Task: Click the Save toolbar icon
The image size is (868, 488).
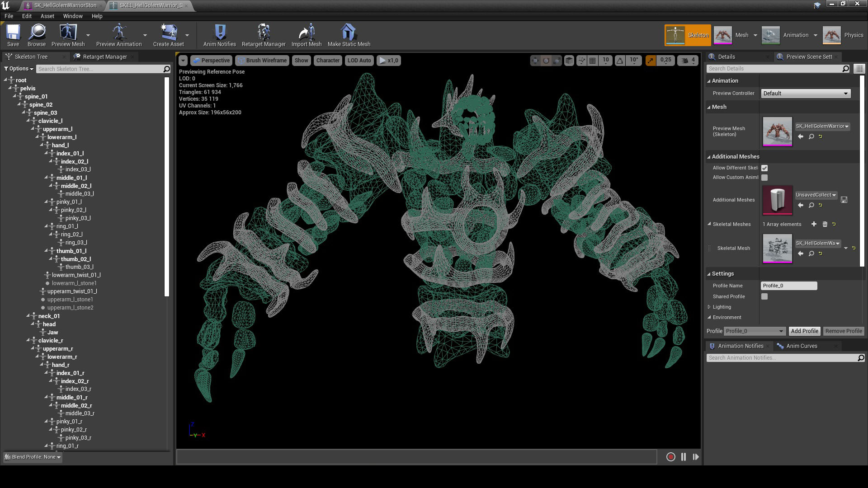Action: 13,34
